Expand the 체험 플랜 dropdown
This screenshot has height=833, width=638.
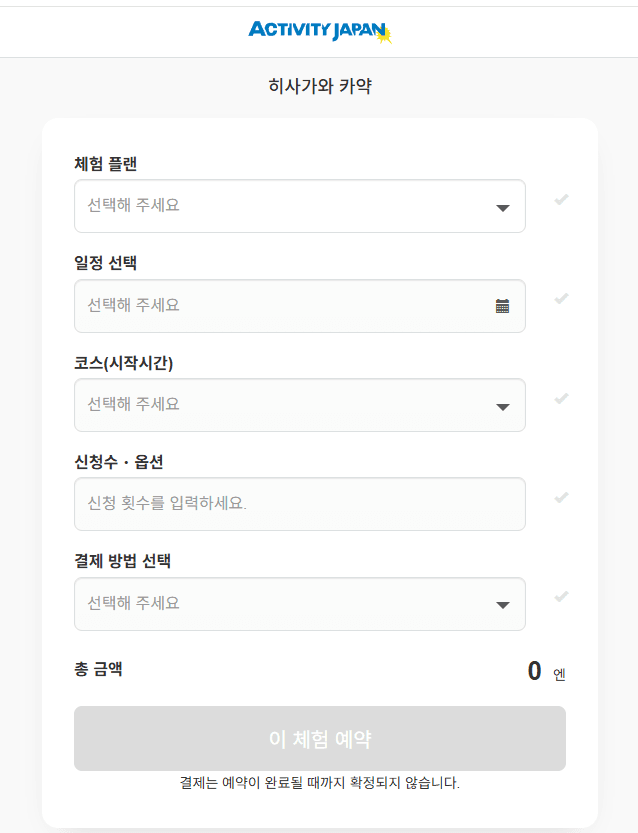[300, 206]
